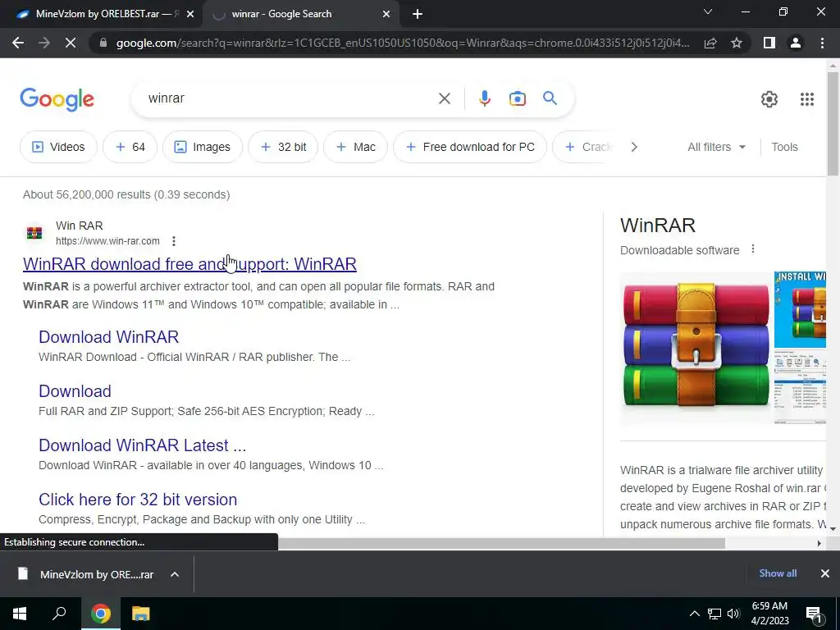This screenshot has width=840, height=630.
Task: Expand MineVzlom download item options
Action: 175,574
